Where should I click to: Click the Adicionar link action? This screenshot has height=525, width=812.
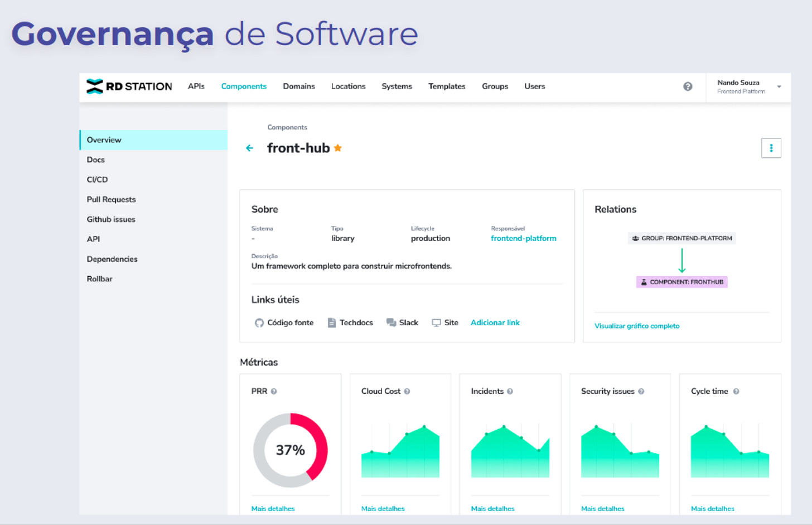point(495,322)
